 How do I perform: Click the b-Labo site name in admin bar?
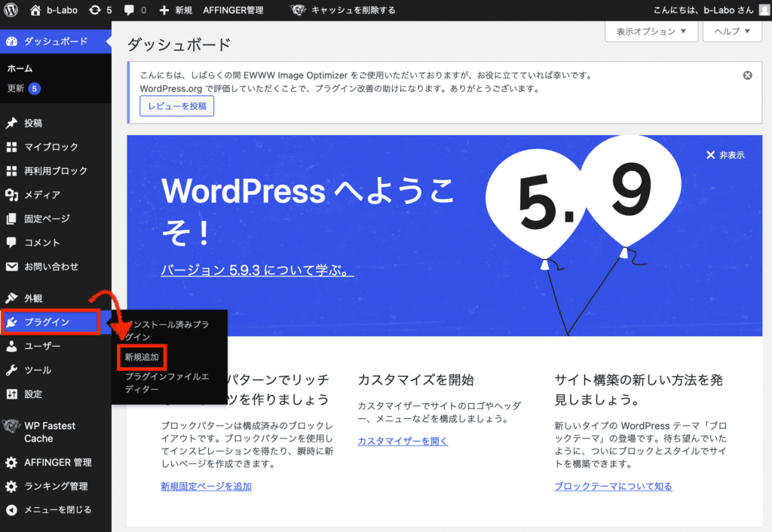[x=62, y=10]
